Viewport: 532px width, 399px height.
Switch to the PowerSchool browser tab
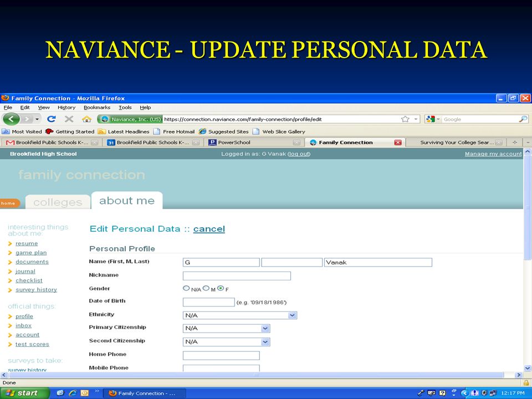[254, 142]
